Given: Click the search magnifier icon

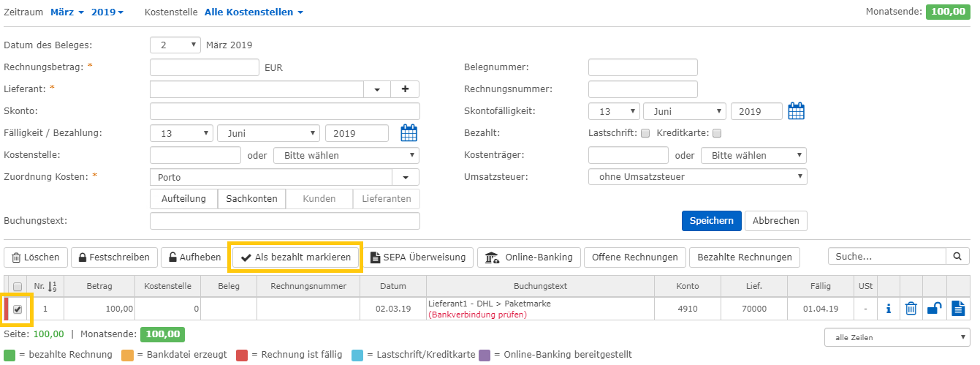Looking at the screenshot, I should [x=957, y=256].
